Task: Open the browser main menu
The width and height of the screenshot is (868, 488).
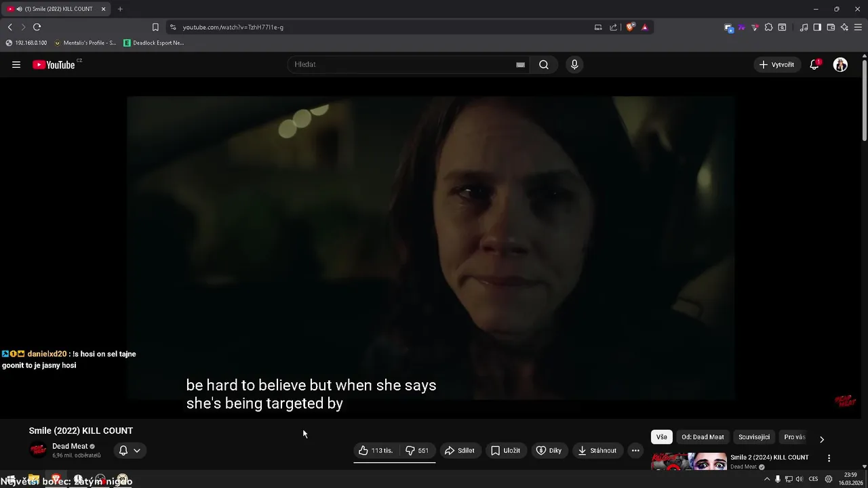Action: click(x=859, y=27)
